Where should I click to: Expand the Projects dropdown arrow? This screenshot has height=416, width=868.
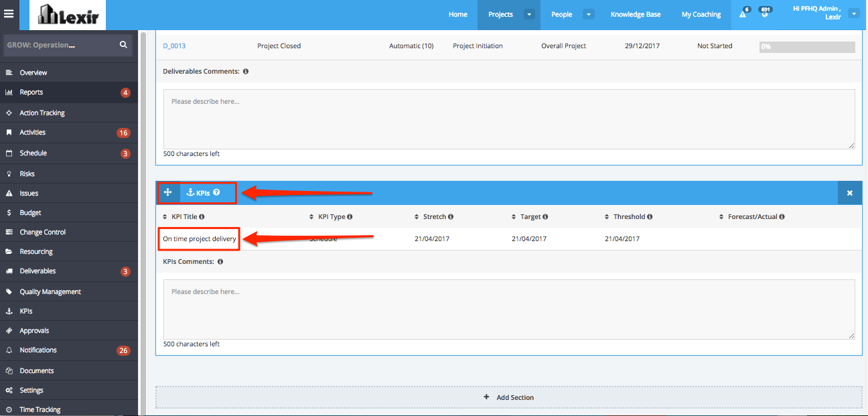[x=529, y=14]
